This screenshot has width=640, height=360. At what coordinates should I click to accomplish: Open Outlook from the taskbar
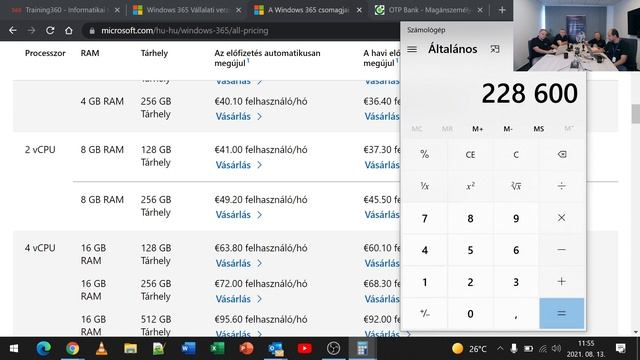[276, 349]
